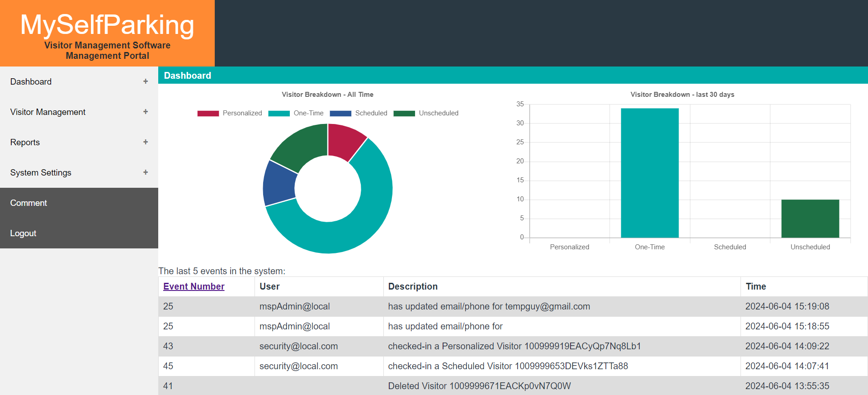The image size is (868, 395).
Task: Select the tempguy@gmail.com event row description
Action: 489,306
